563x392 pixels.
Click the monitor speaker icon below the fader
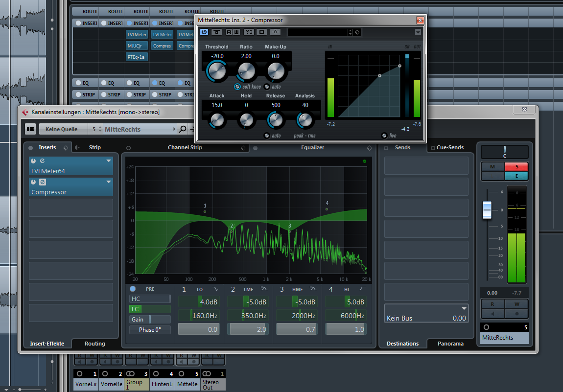coord(493,313)
